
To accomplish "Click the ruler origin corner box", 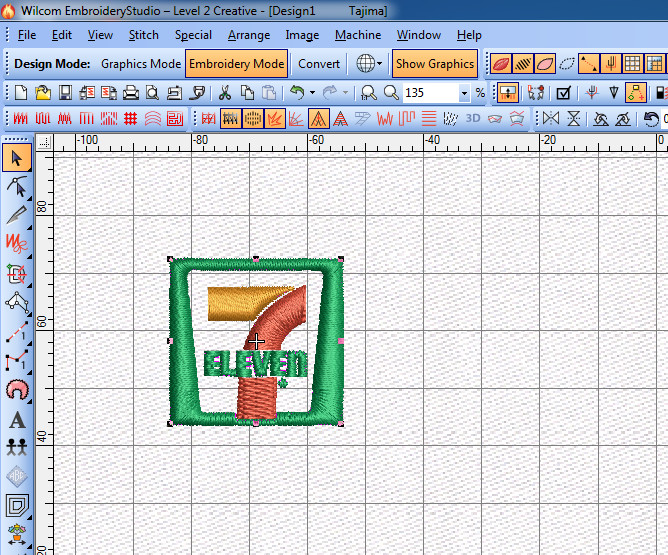I will pyautogui.click(x=44, y=143).
